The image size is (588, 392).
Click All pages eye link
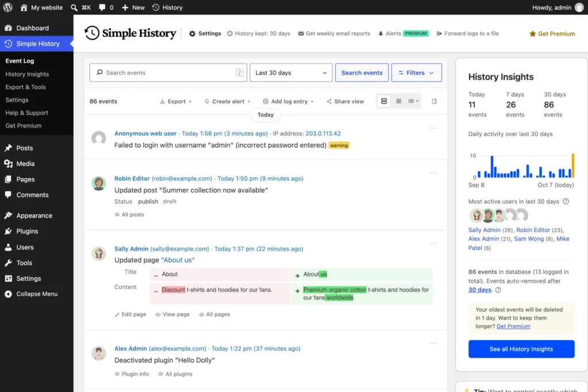point(215,314)
